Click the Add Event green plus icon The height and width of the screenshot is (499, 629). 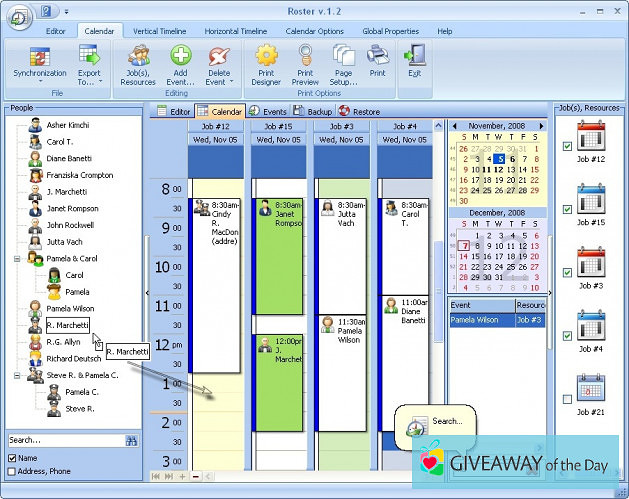[180, 56]
